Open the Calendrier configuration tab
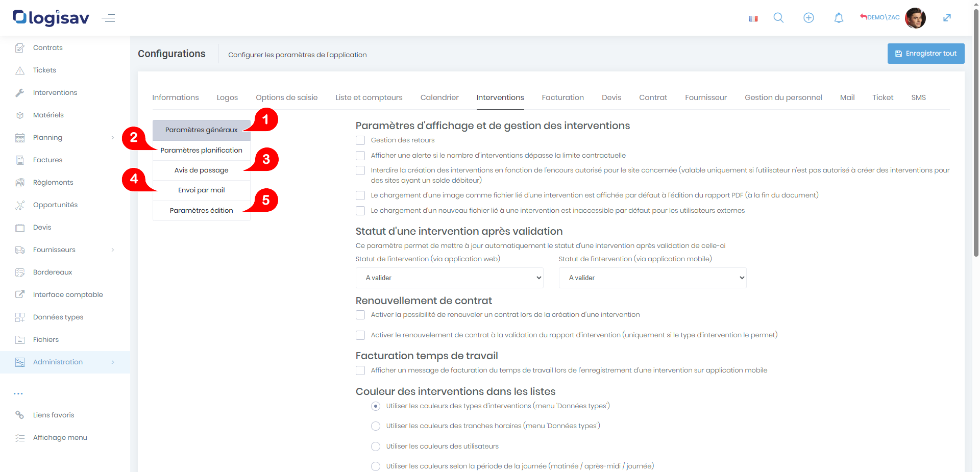The width and height of the screenshot is (980, 472). click(439, 97)
